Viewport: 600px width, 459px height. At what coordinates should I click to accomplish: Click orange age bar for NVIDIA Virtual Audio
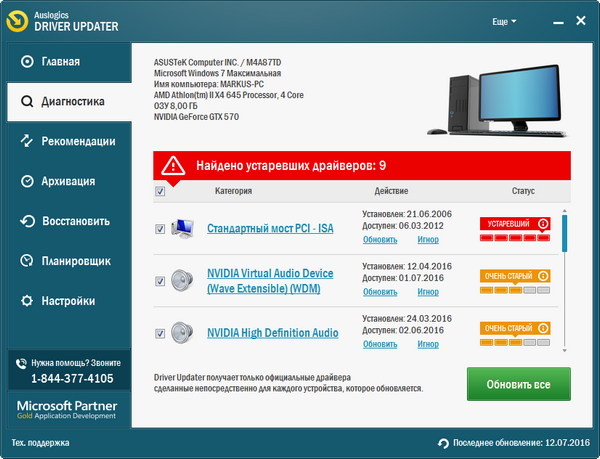pos(515,290)
